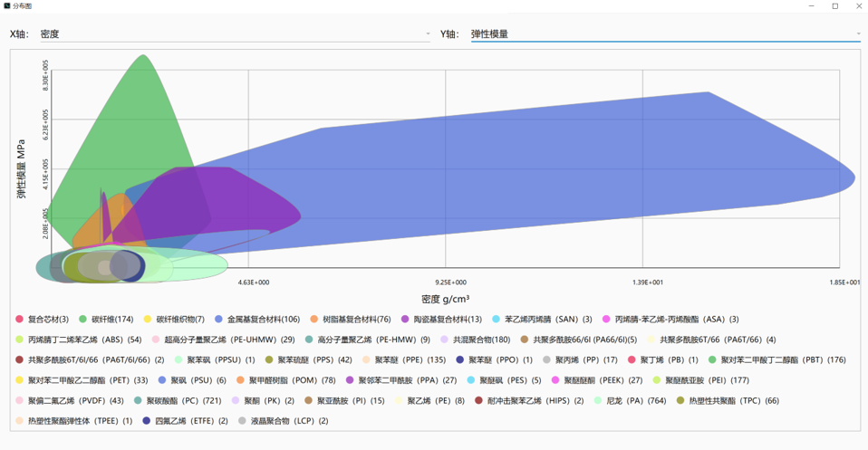Click 树脂基复合材料(76) orange legend dot
Viewport: 868px width, 450px height.
click(x=314, y=320)
